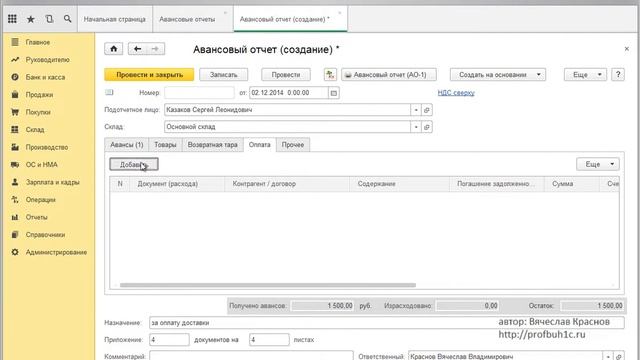
Task: Open Авансы (1) tab
Action: (x=127, y=145)
